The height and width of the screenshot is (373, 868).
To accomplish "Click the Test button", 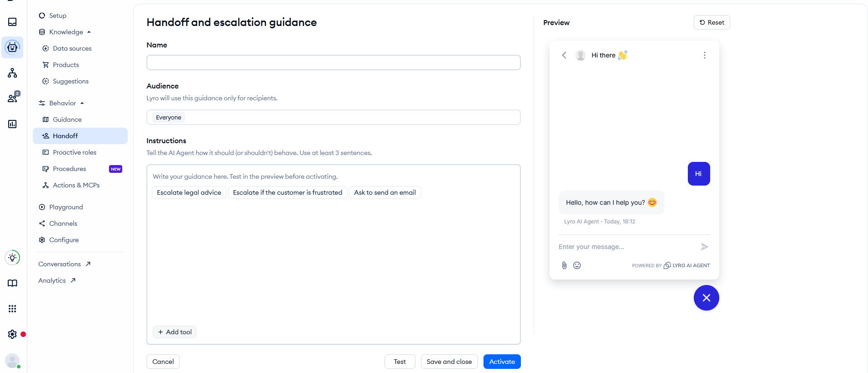I will click(400, 362).
